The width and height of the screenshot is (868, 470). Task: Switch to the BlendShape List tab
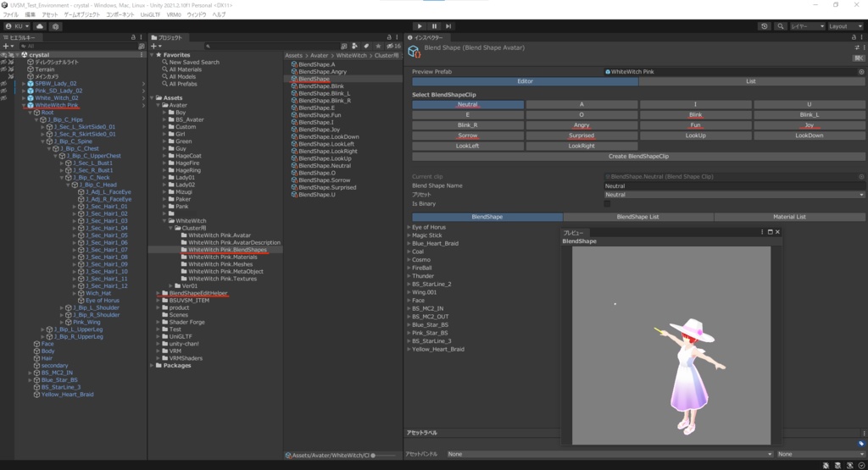coord(637,217)
